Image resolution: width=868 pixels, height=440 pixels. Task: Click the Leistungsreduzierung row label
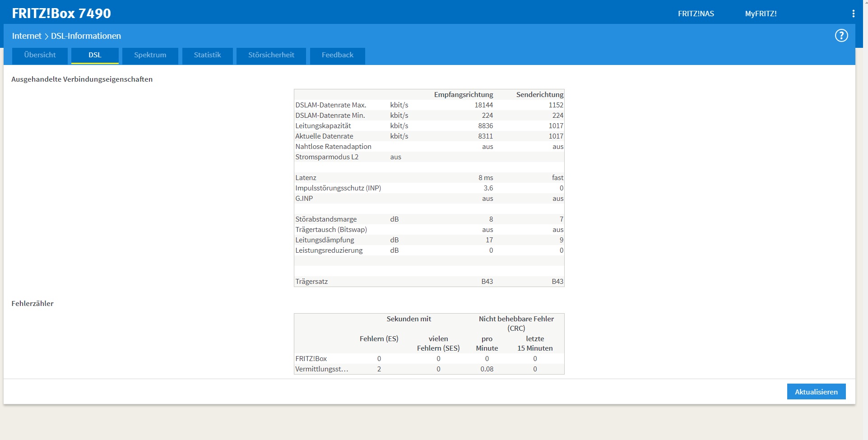[329, 250]
